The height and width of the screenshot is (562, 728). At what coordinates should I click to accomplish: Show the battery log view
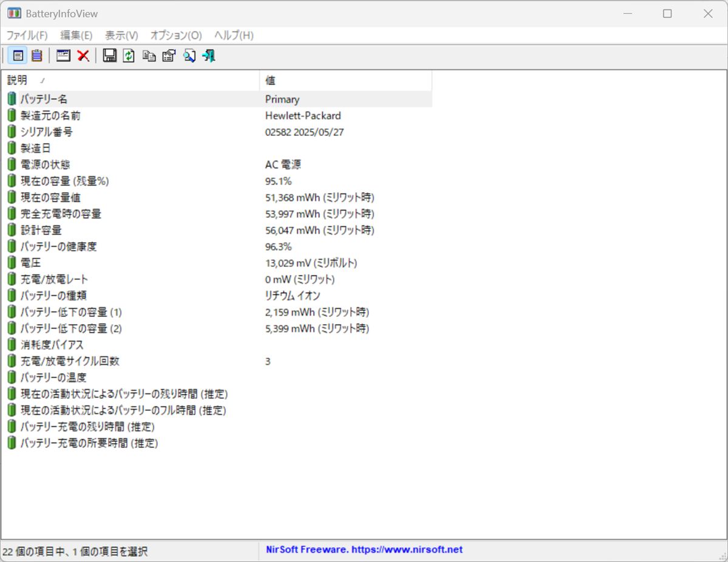tap(37, 56)
